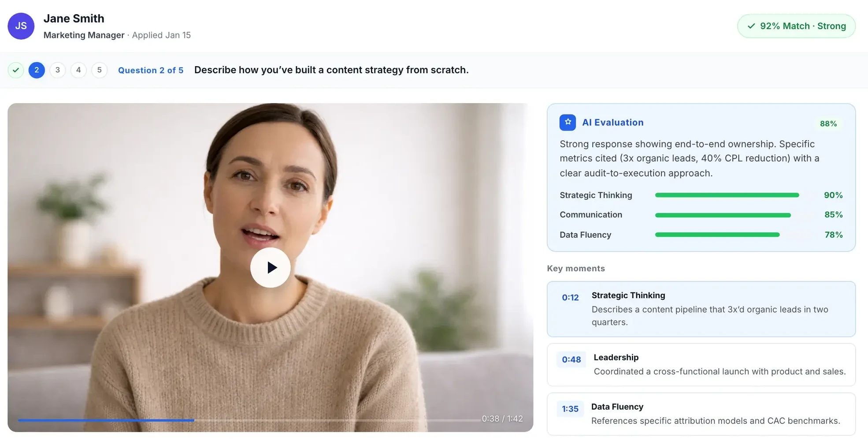Jump to the 0:48 Leadership moment
868x441 pixels.
pyautogui.click(x=701, y=365)
